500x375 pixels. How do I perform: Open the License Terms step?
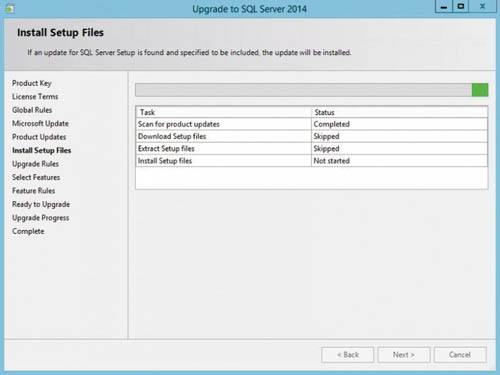pyautogui.click(x=35, y=97)
